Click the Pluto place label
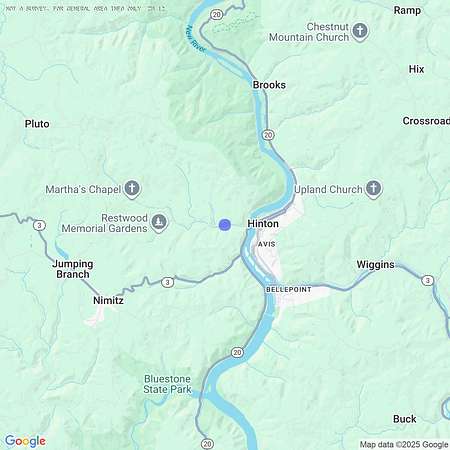The width and height of the screenshot is (450, 450). click(x=37, y=124)
